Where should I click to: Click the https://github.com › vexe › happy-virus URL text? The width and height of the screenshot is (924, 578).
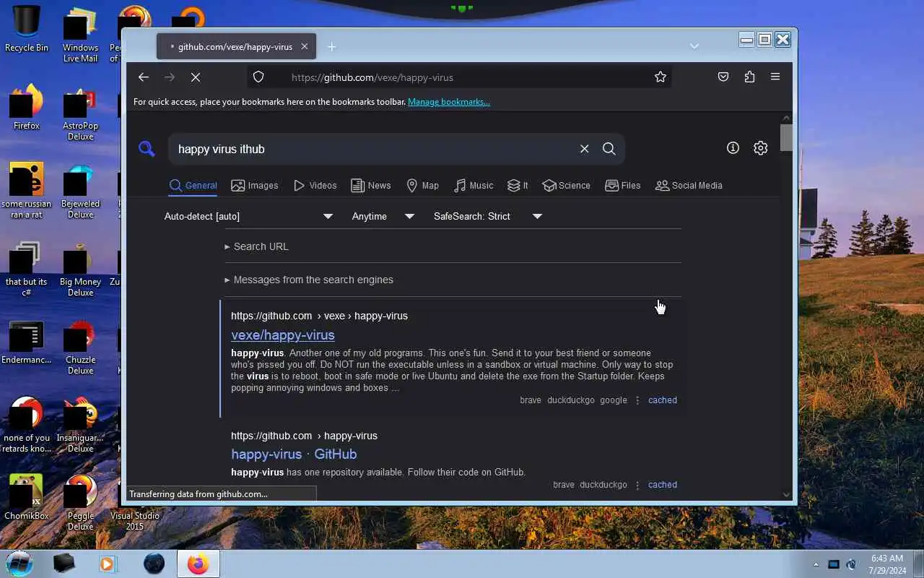[x=319, y=316]
